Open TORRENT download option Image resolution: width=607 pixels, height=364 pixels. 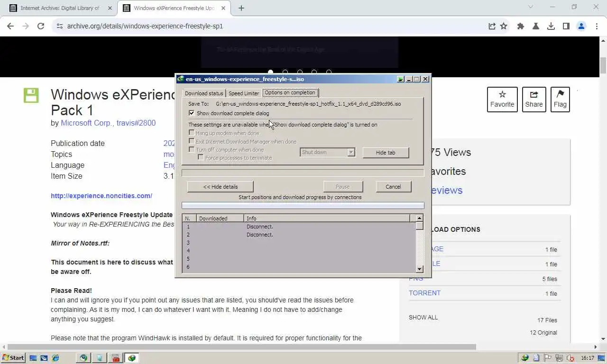(424, 293)
